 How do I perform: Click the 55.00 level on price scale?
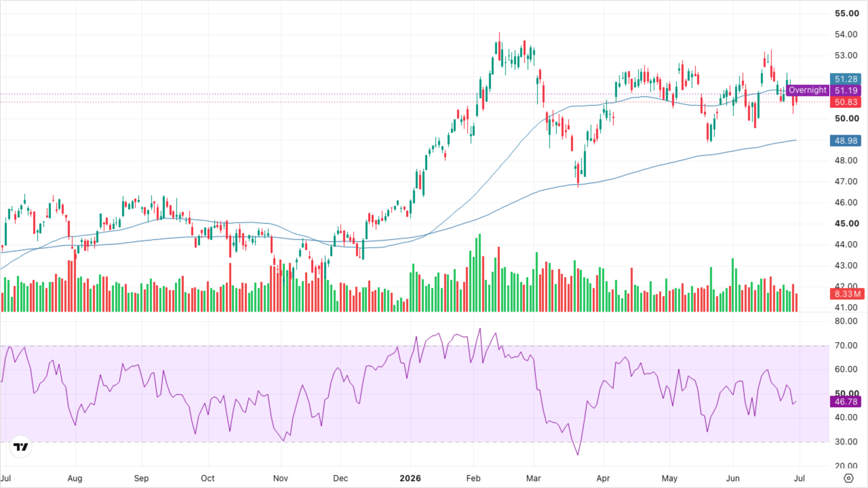[x=847, y=14]
